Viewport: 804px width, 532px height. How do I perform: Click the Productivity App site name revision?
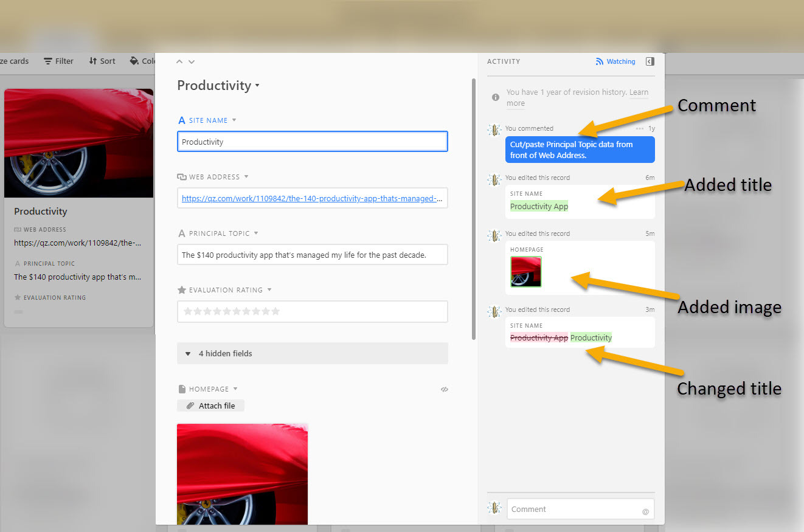(x=539, y=206)
